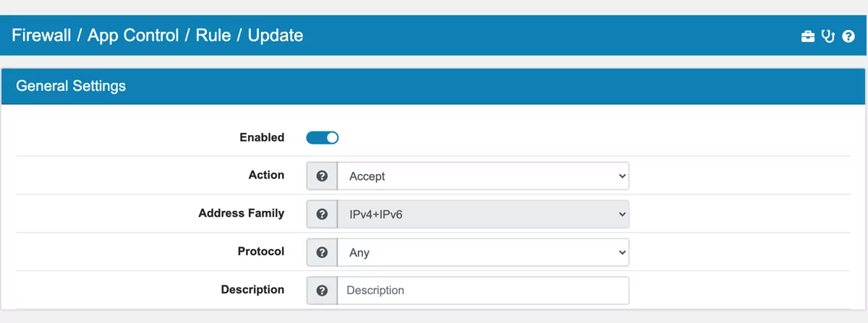Click the stethoscope diagnostics icon
The height and width of the screenshot is (323, 868).
[x=829, y=36]
